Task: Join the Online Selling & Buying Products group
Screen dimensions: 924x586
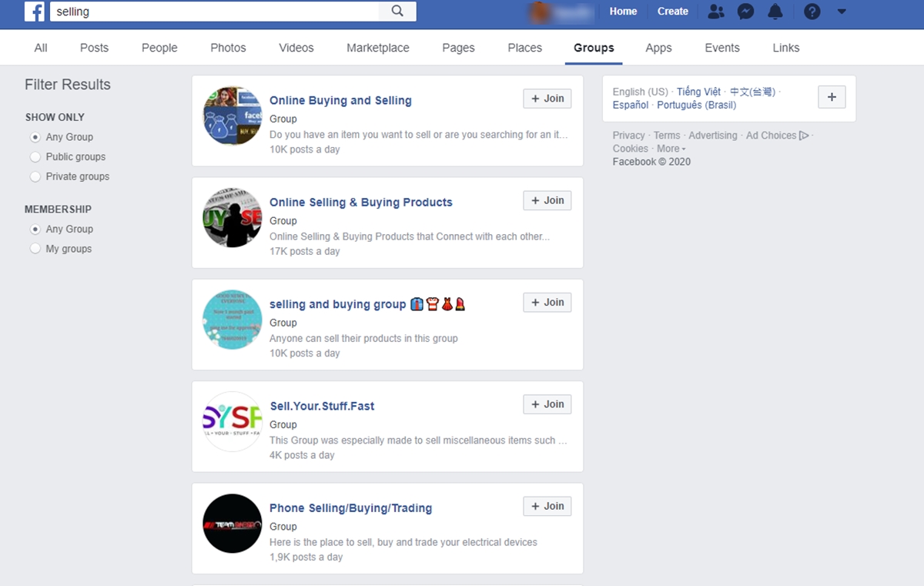Action: [x=547, y=200]
